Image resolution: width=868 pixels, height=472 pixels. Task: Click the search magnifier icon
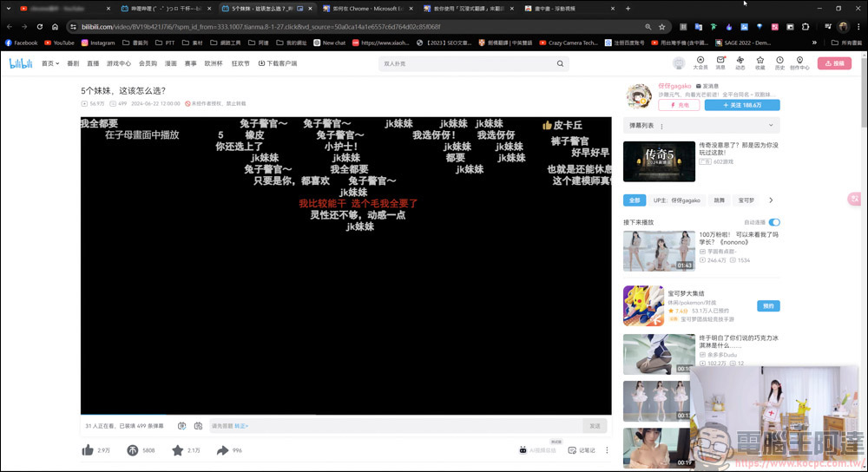click(560, 63)
